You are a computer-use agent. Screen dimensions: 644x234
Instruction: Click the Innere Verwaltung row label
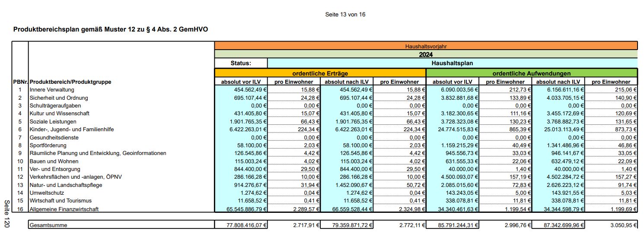click(52, 90)
